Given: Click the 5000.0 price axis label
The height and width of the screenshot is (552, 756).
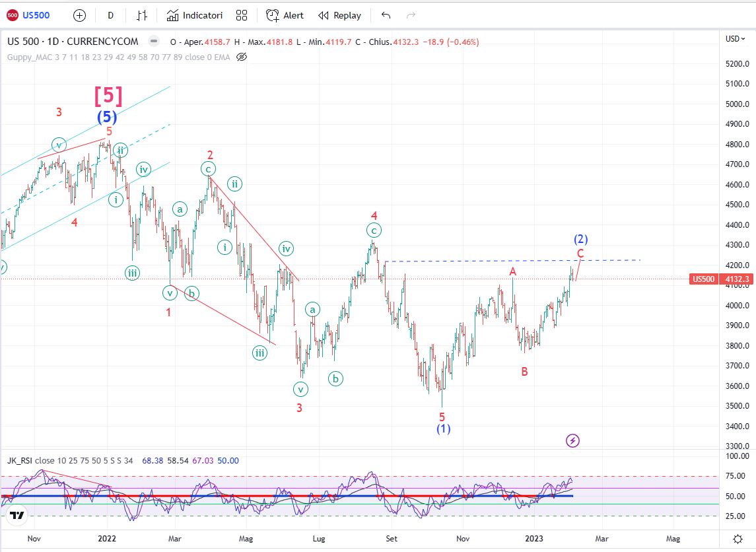Looking at the screenshot, I should 738,104.
